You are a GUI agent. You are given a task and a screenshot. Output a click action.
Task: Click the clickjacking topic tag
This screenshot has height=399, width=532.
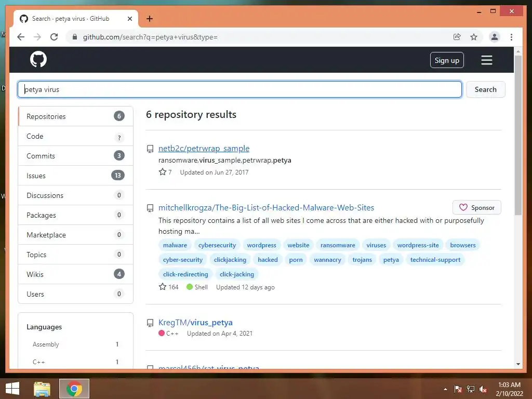(230, 260)
